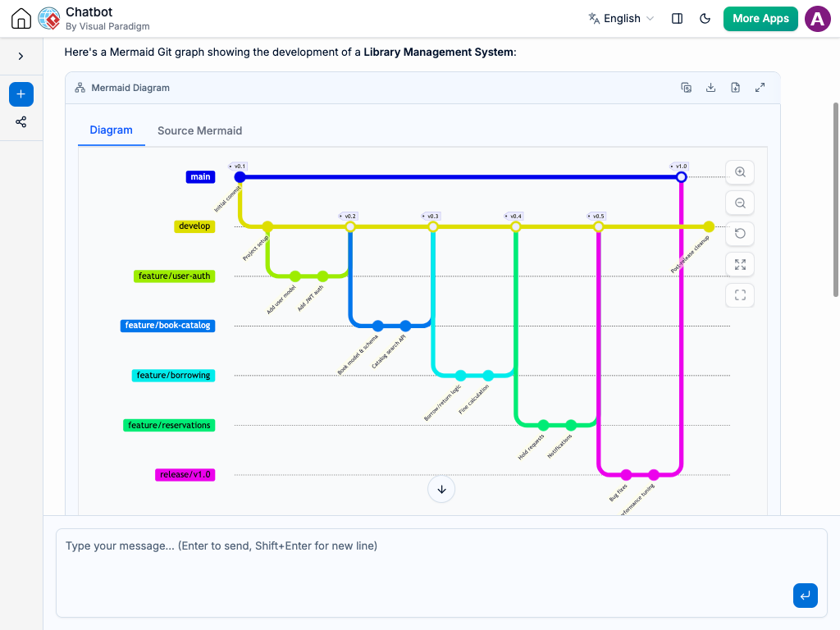Toggle the side panel layout icon
840x630 pixels.
pos(677,18)
